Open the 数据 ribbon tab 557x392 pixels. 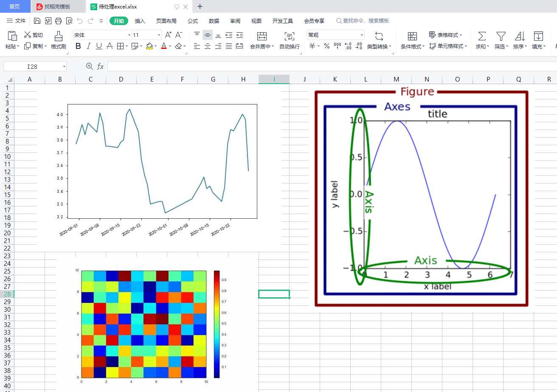tap(214, 20)
